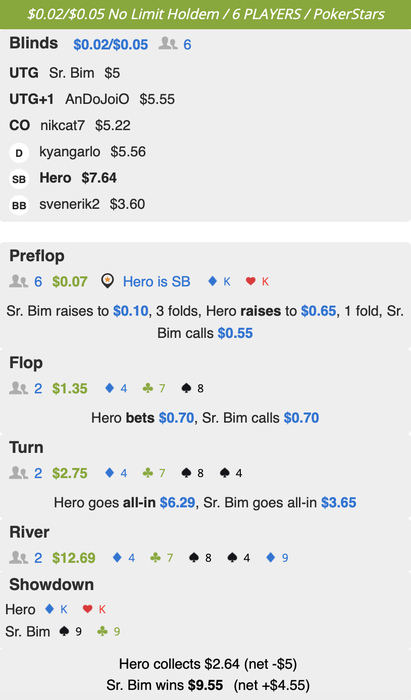Click the 8 of spades flop card

(193, 388)
